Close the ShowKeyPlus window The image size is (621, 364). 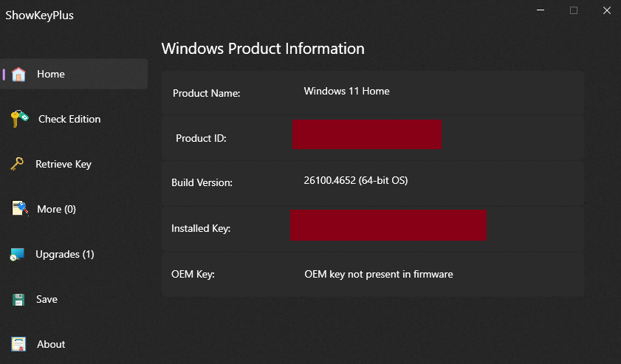pyautogui.click(x=607, y=10)
